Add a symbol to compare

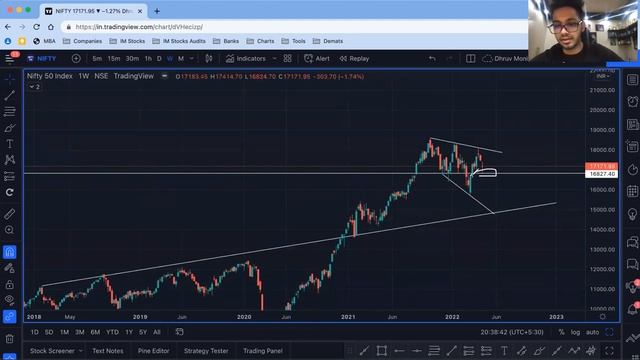[76, 58]
